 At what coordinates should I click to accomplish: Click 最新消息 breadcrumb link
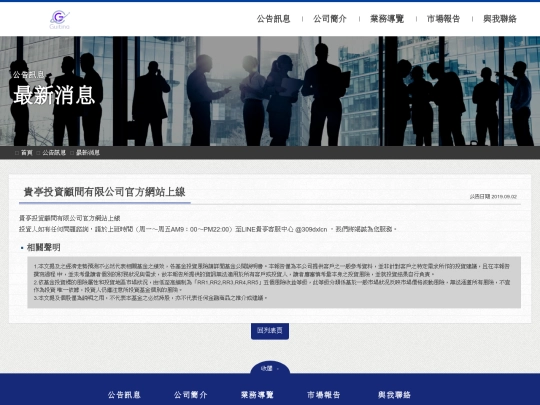[88, 153]
